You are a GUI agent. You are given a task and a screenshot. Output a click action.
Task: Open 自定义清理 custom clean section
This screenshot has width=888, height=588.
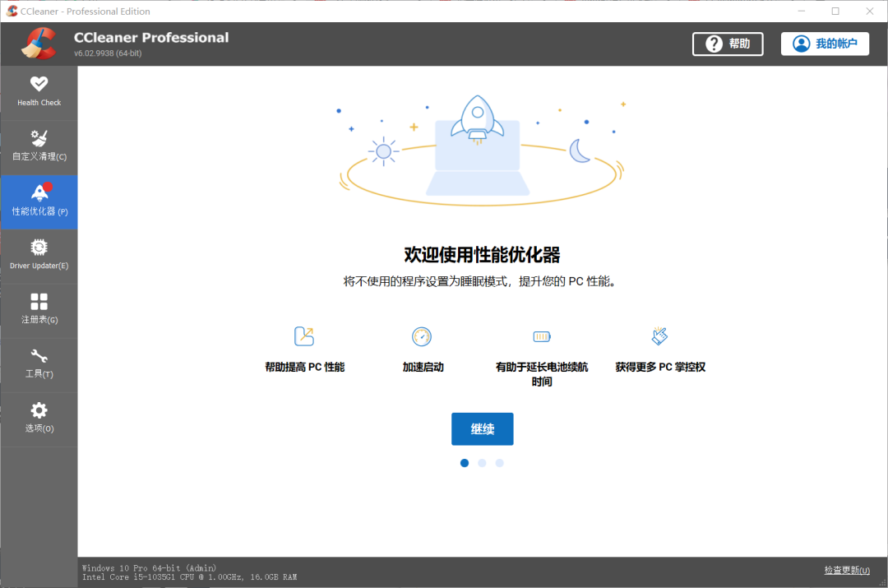pyautogui.click(x=39, y=147)
